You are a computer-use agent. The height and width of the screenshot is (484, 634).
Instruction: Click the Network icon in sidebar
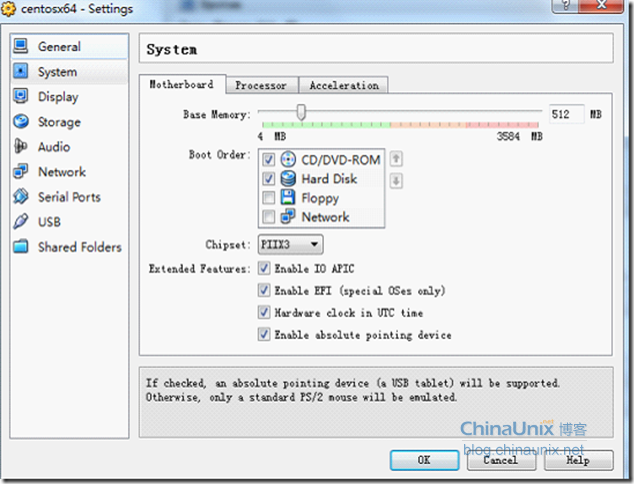click(x=21, y=171)
